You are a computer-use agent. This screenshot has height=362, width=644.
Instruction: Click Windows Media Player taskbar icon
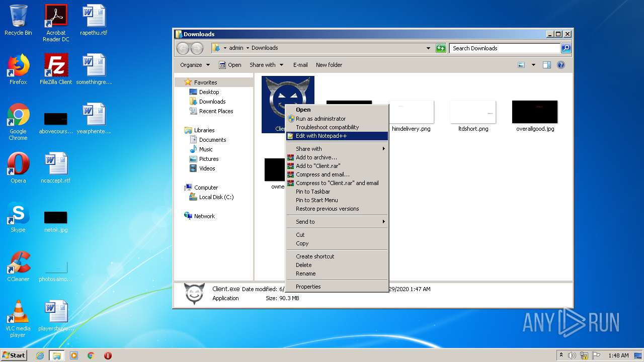(x=74, y=355)
